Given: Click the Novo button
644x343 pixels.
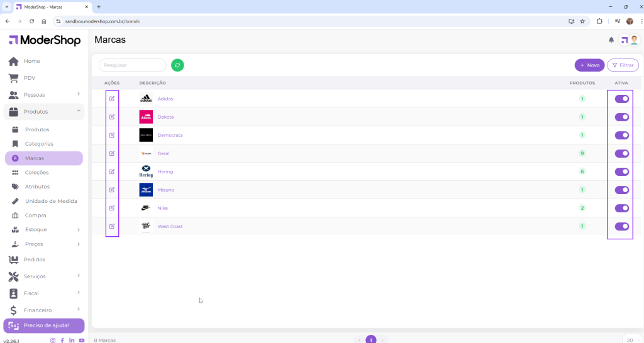Looking at the screenshot, I should pos(589,65).
